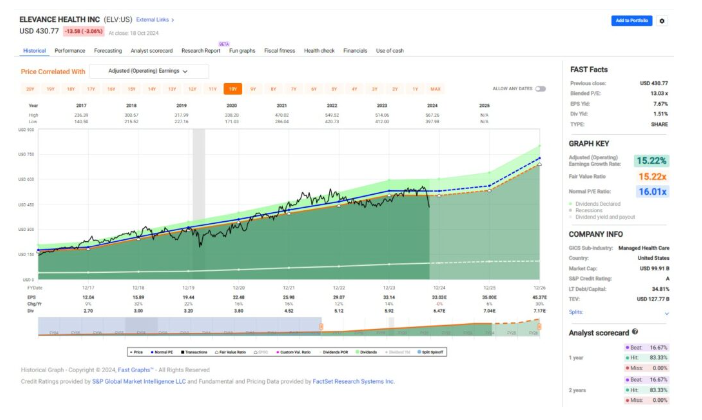Switch to the Historical tab
This screenshot has height=420, width=702.
coord(34,51)
